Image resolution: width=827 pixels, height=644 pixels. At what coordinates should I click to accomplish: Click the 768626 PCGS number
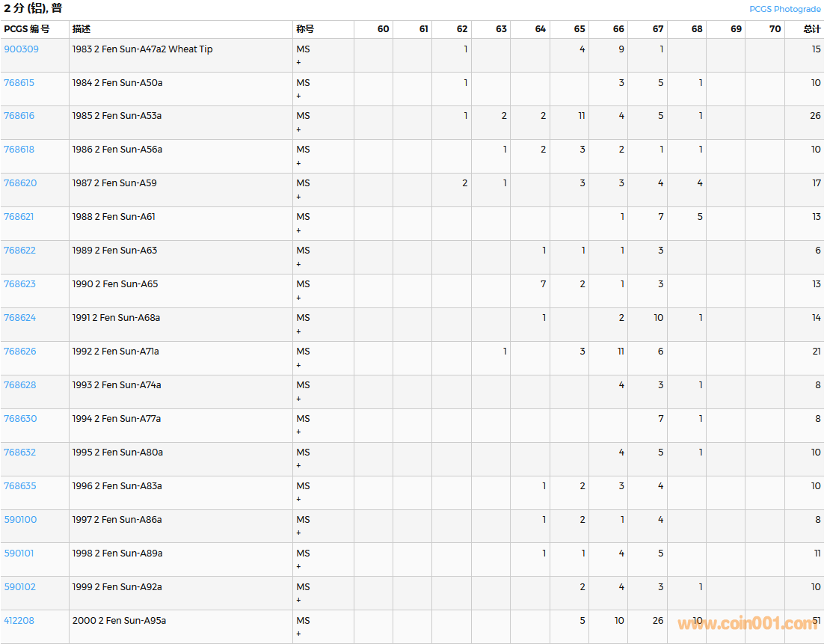(19, 352)
